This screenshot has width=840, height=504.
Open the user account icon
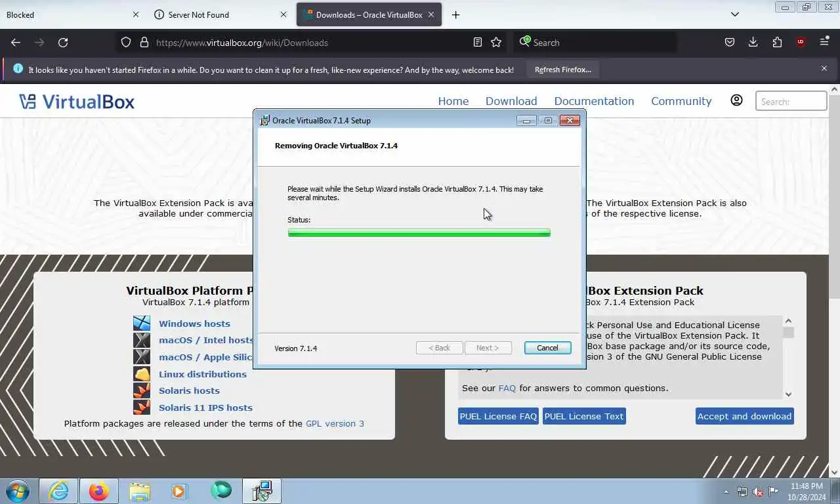pyautogui.click(x=736, y=100)
